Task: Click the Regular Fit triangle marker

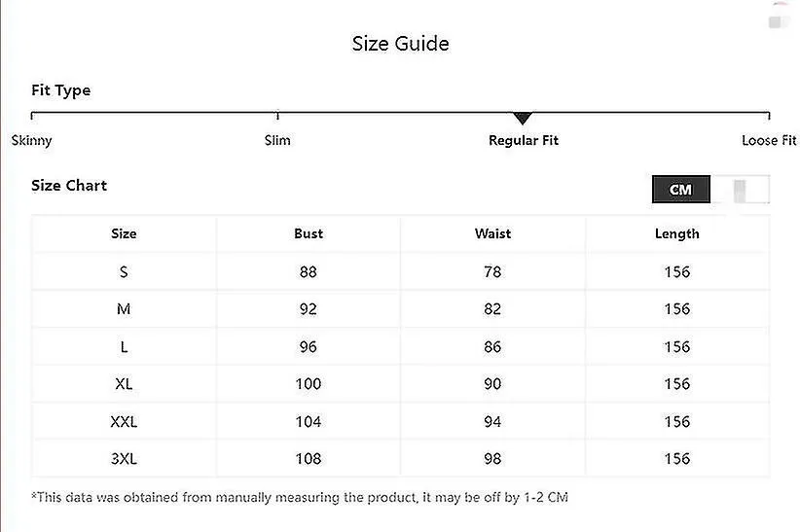Action: 523,118
